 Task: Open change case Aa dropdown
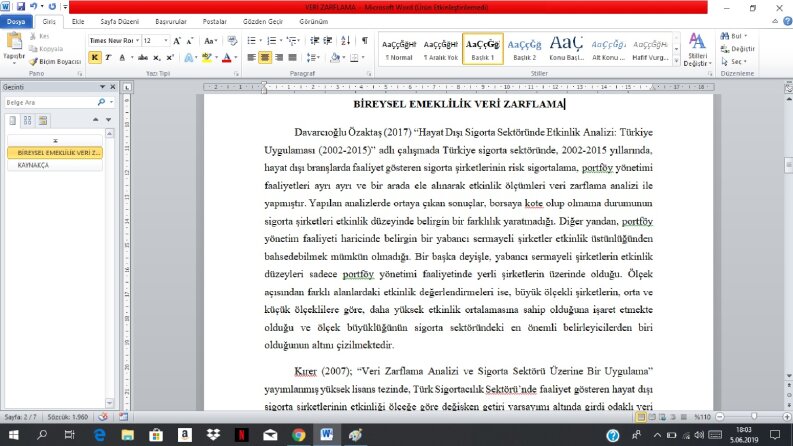click(x=210, y=40)
